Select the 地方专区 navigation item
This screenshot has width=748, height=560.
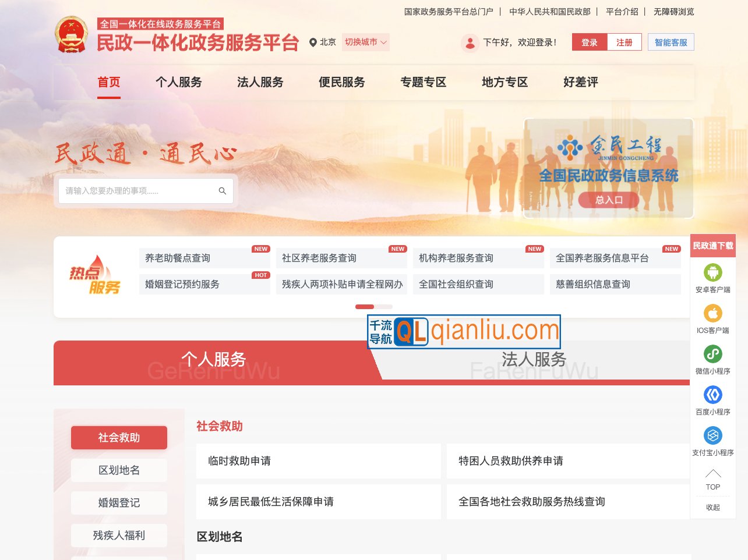click(504, 82)
